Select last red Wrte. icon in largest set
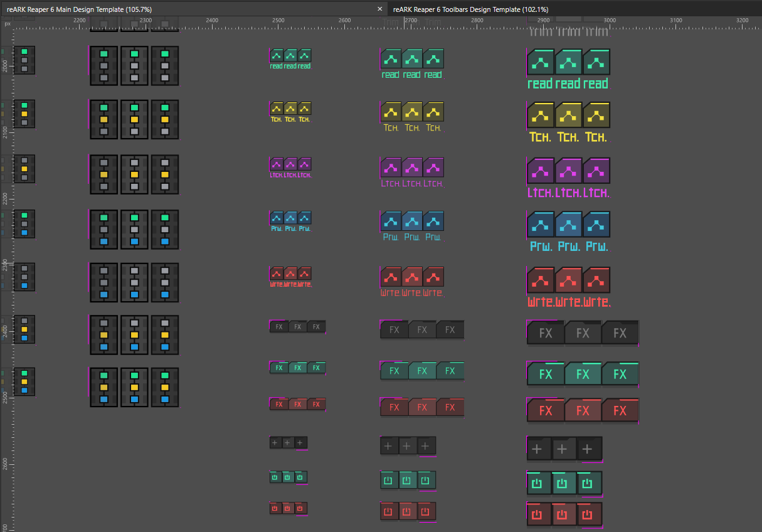The image size is (762, 532). (596, 280)
